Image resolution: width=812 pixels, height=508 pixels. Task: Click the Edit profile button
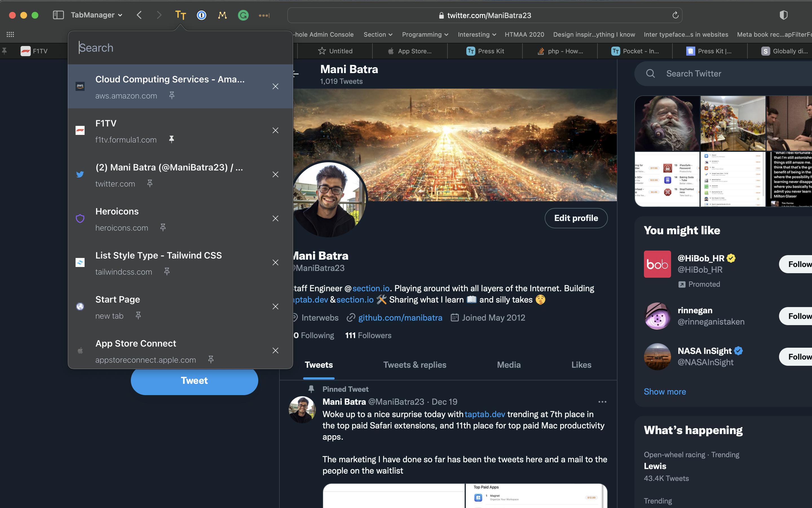[x=576, y=218]
